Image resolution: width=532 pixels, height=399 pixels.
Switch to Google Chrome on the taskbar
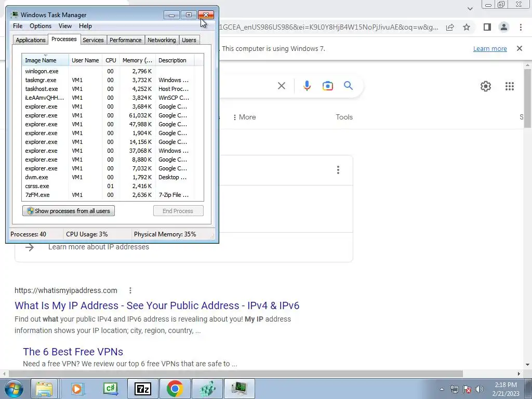tap(175, 389)
